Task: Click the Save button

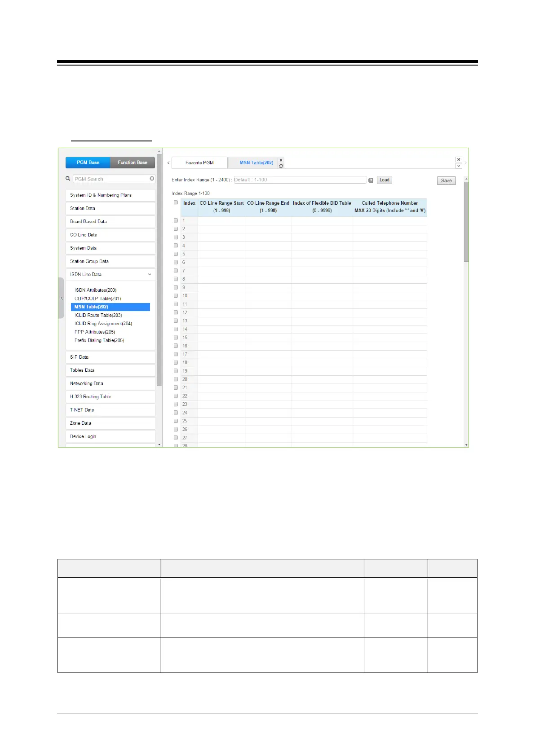Action: click(447, 180)
